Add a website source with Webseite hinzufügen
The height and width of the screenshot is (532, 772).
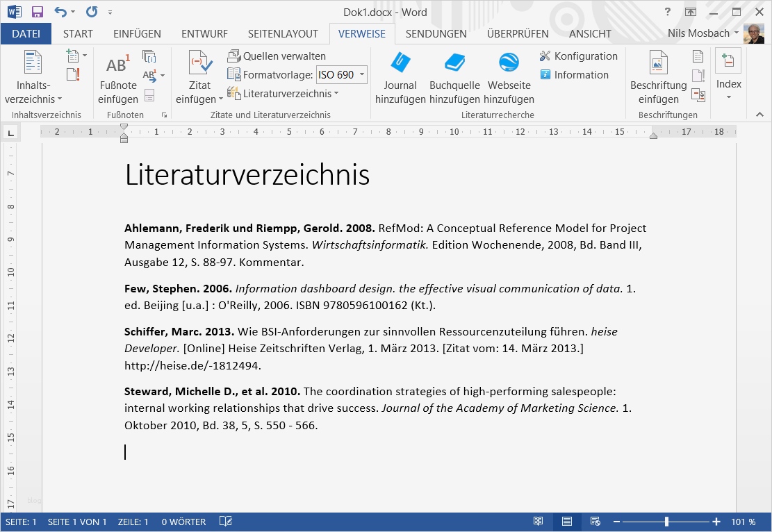(x=509, y=76)
